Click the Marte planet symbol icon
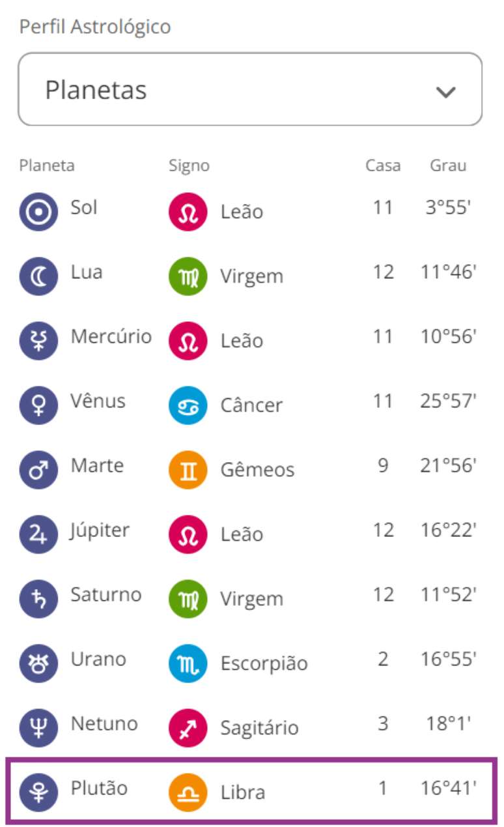The height and width of the screenshot is (827, 504). point(38,470)
